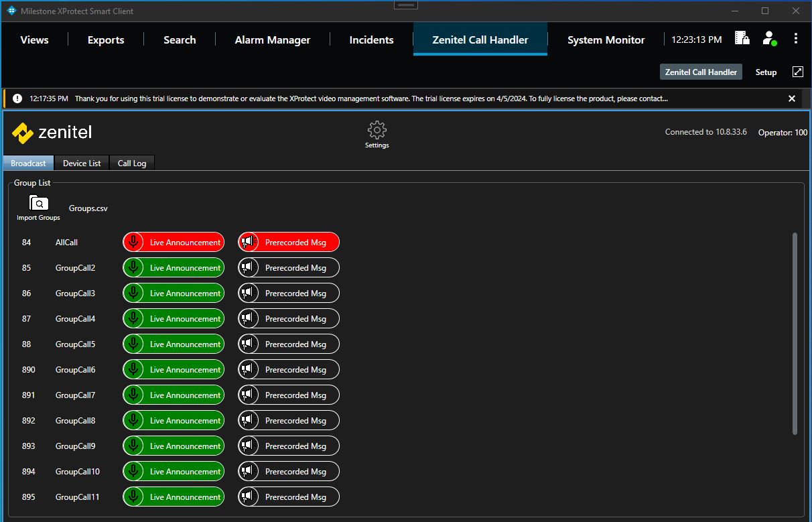812x522 pixels.
Task: Click the Import Groups folder icon
Action: [x=38, y=204]
